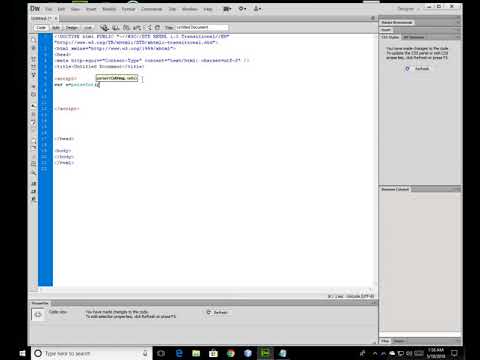This screenshot has height=360, width=480.
Task: Switch to Code view
Action: click(x=41, y=28)
